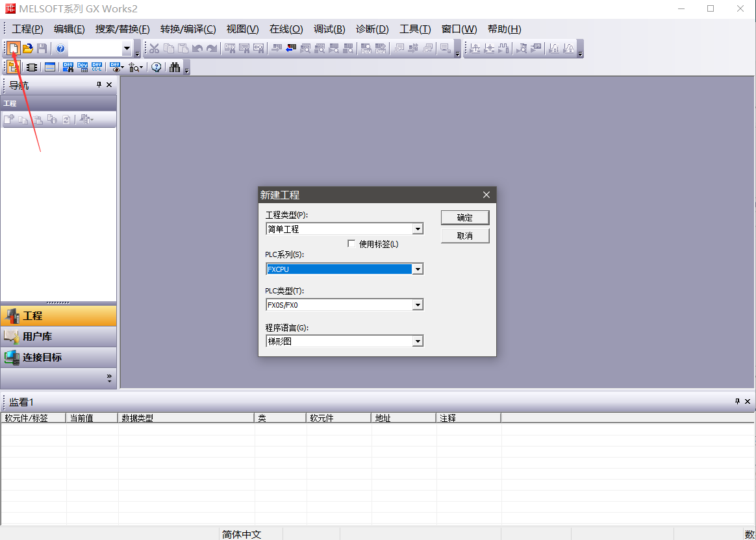756x540 pixels.
Task: Click the New Project toolbar icon
Action: [x=14, y=48]
